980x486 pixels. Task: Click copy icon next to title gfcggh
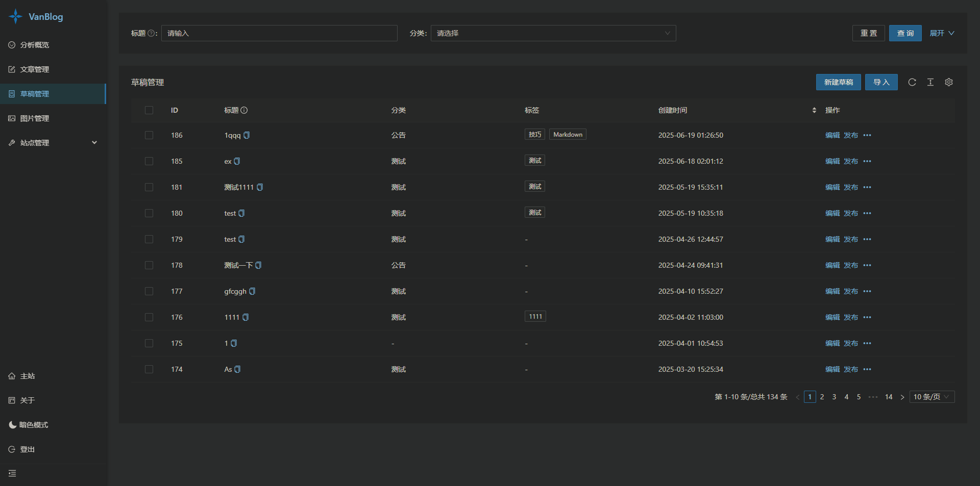pos(252,291)
